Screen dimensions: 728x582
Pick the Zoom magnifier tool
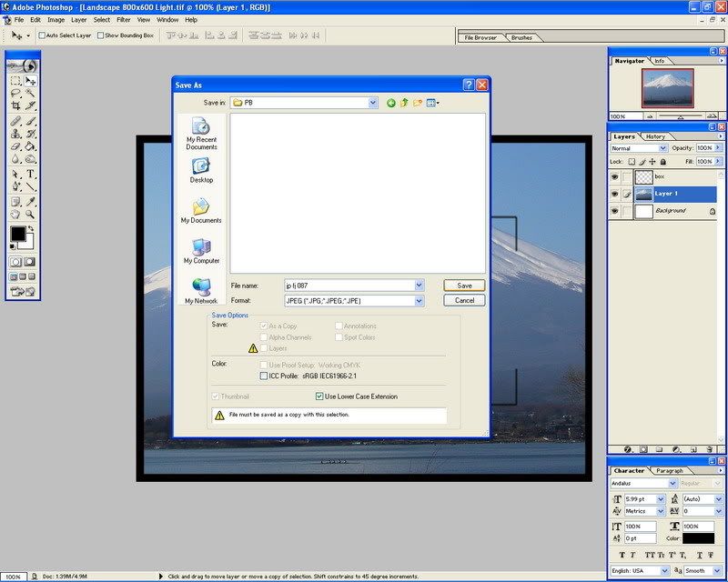pyautogui.click(x=30, y=214)
